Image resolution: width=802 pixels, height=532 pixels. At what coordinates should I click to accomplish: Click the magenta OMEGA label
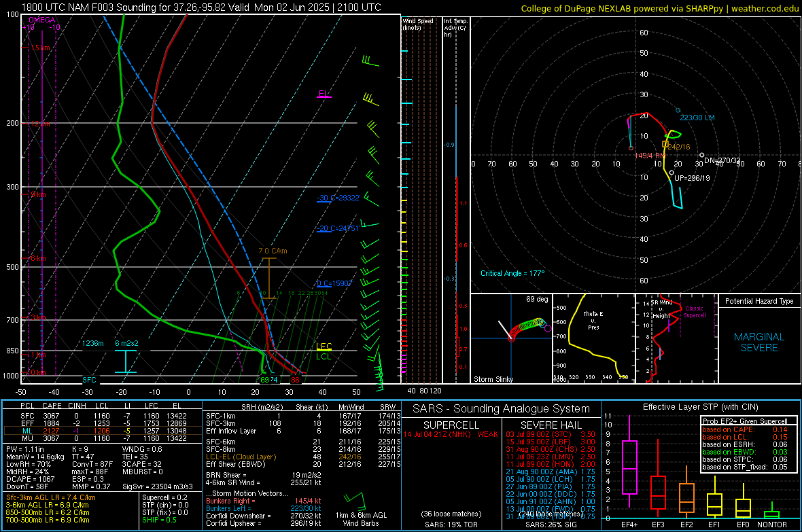[x=41, y=20]
